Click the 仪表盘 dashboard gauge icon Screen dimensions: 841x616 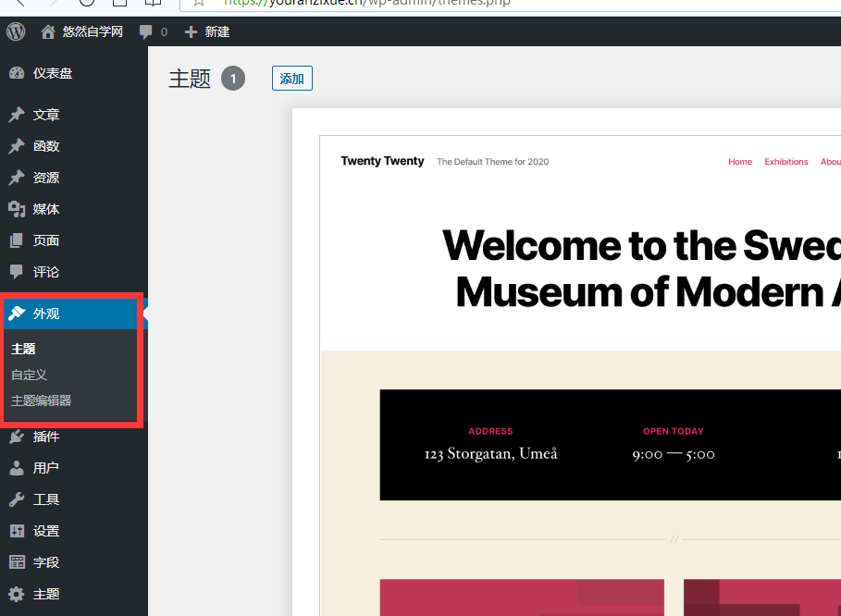coord(17,73)
